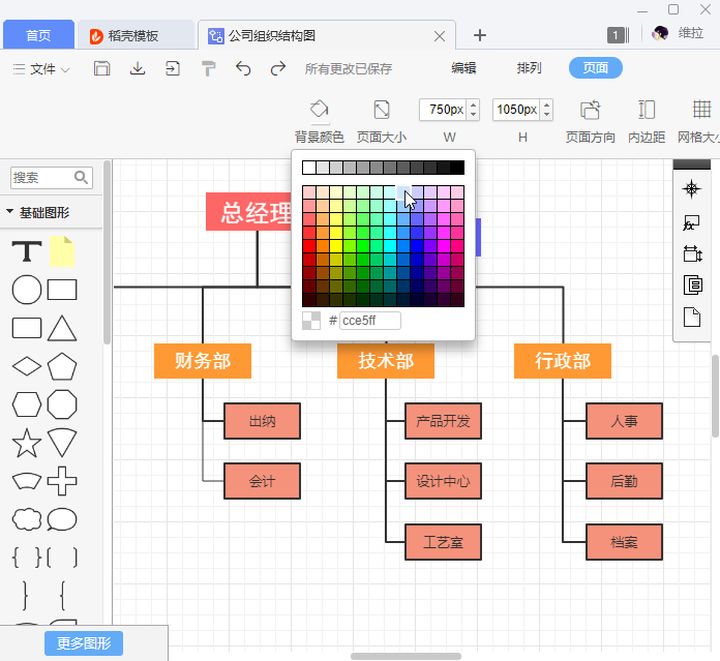Change the page orientation (页面方向)
The image size is (720, 661).
590,122
